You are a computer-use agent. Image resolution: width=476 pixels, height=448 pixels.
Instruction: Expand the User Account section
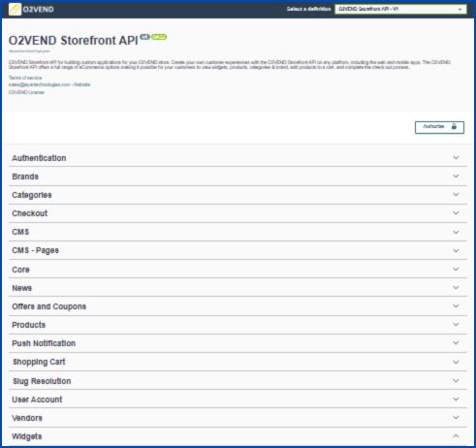[238, 400]
